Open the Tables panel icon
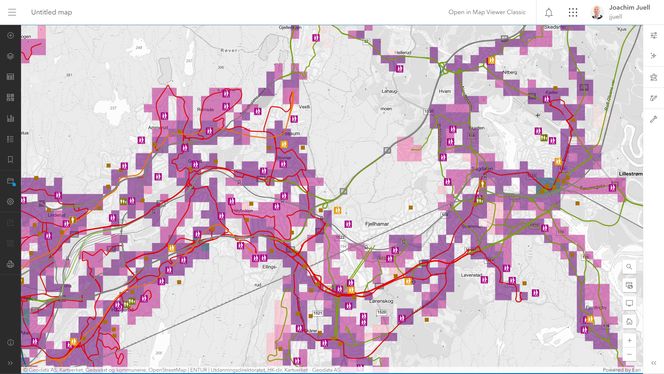Viewport: 664px width, 374px height. click(x=11, y=77)
